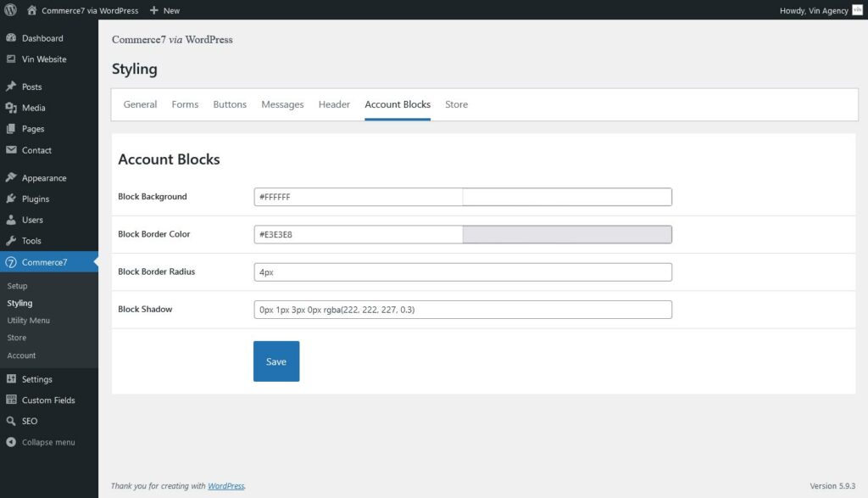Click inside the Block Shadow input field
The image size is (868, 498).
point(462,309)
